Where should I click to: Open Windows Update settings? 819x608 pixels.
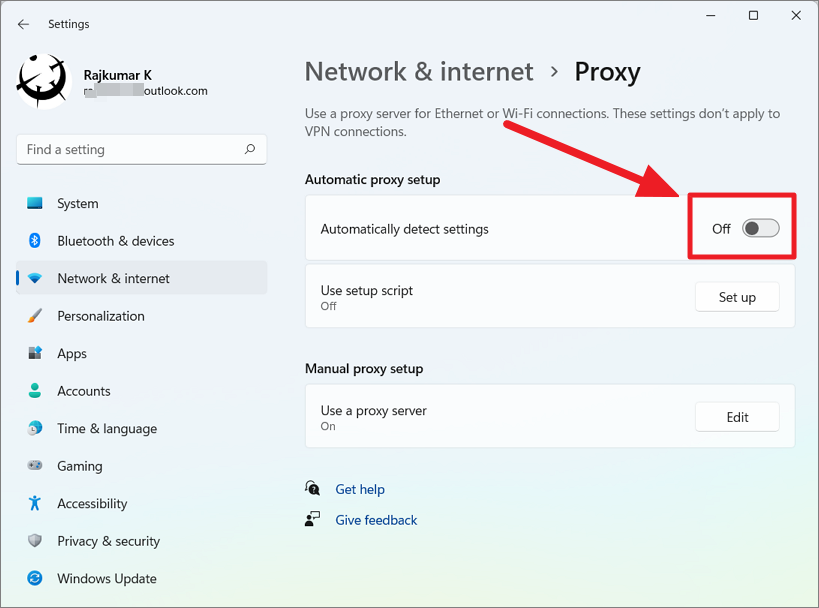point(142,578)
